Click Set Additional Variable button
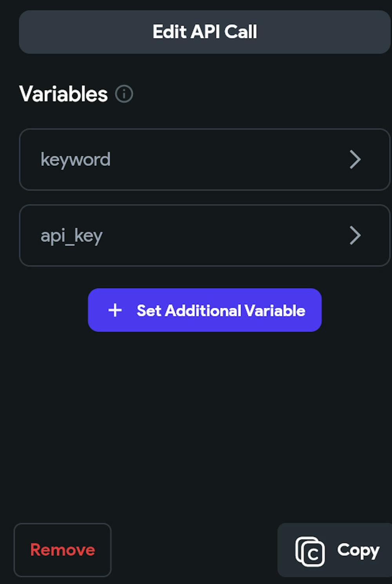The height and width of the screenshot is (584, 392). pos(205,310)
